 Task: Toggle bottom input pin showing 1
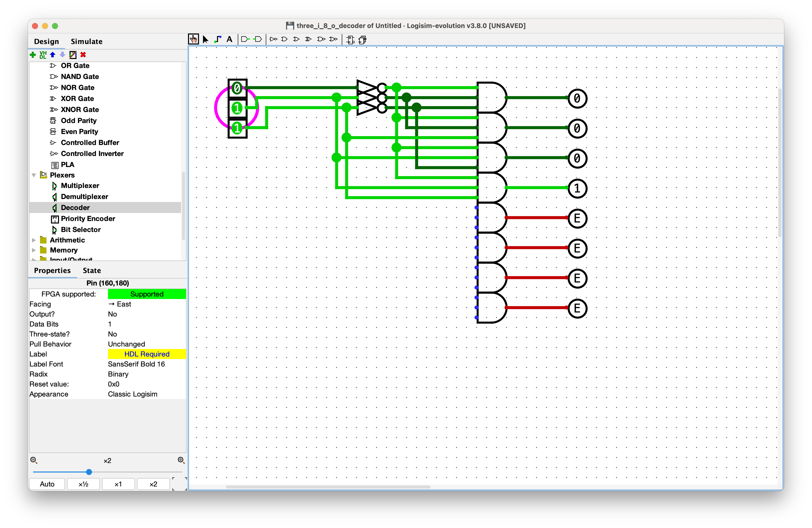[237, 128]
